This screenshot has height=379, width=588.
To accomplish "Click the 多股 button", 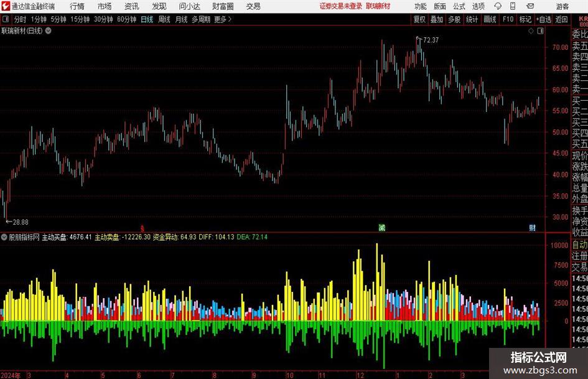I will tap(454, 19).
